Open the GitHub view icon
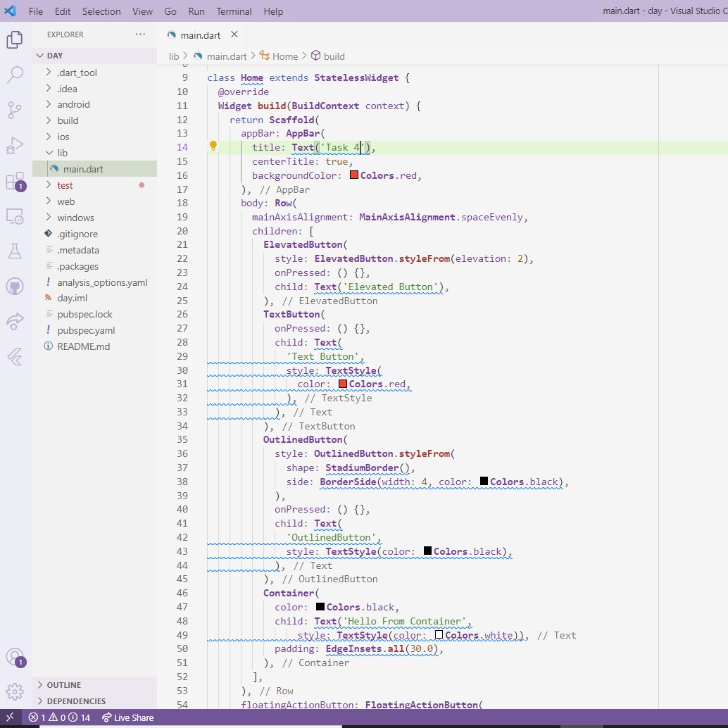728x728 pixels. [15, 286]
